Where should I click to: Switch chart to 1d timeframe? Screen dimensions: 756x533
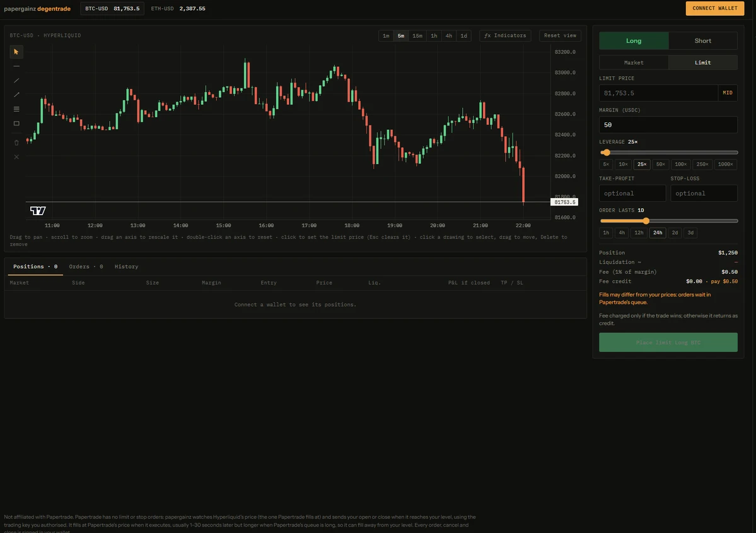pyautogui.click(x=464, y=36)
